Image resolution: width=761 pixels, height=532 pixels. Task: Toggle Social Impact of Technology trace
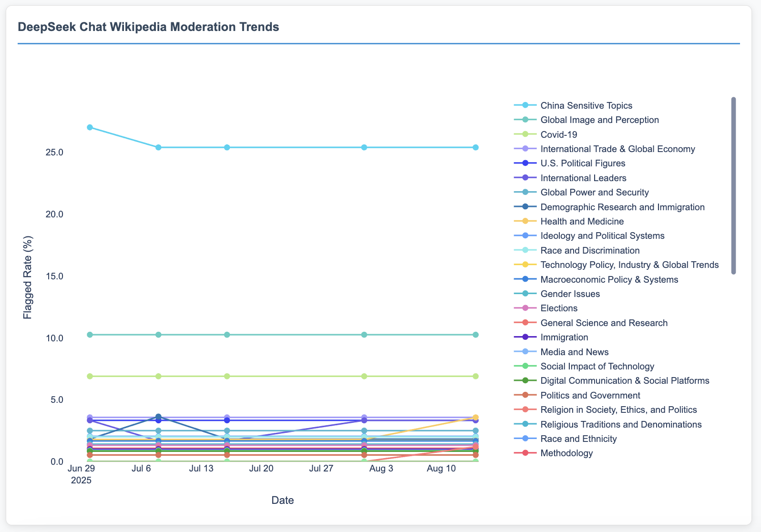tap(584, 366)
